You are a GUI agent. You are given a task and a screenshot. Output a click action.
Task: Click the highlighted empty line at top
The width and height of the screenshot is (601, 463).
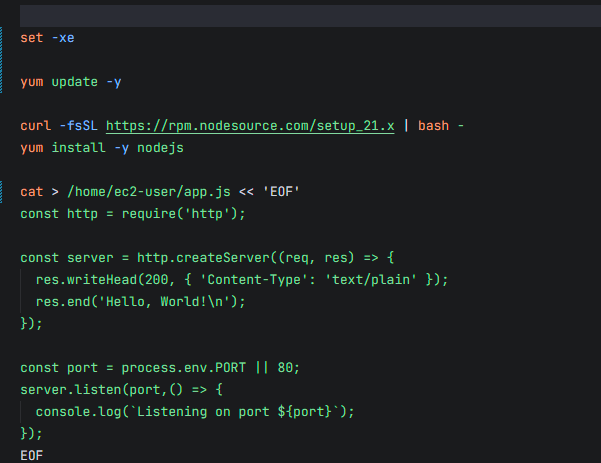(x=300, y=16)
